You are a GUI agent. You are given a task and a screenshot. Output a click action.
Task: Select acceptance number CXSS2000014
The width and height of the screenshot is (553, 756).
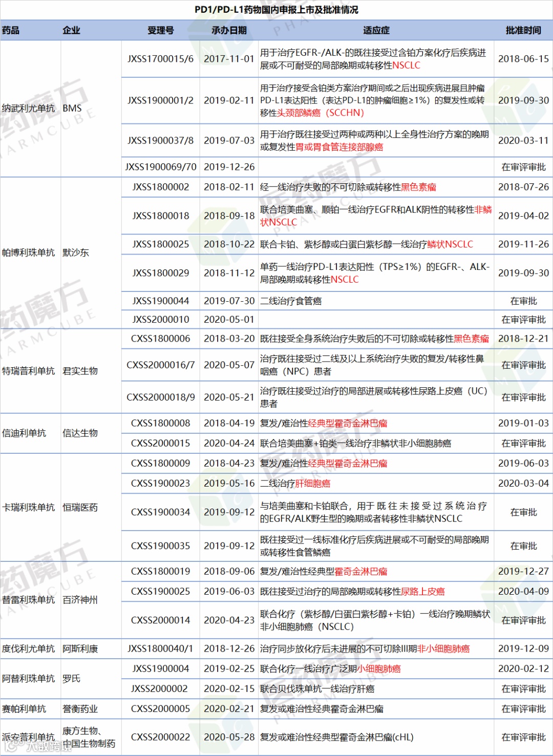160,620
